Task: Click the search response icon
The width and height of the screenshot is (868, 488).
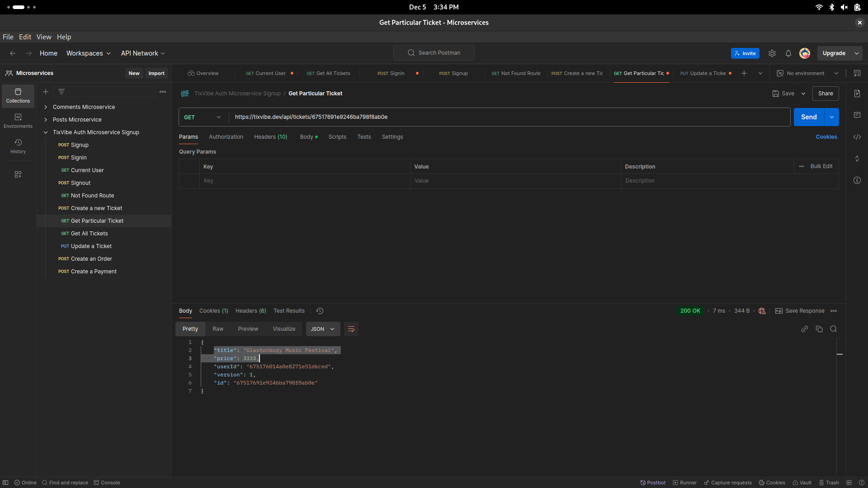Action: coord(834,329)
